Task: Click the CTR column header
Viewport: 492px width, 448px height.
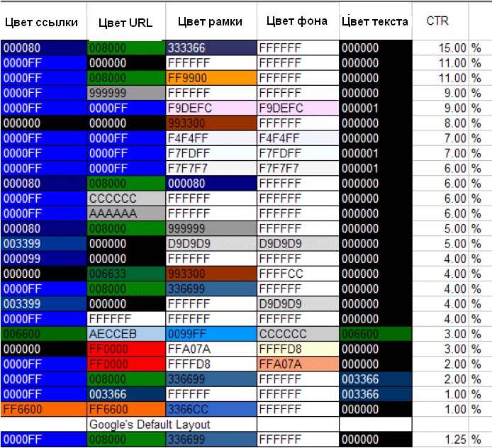Action: 437,21
